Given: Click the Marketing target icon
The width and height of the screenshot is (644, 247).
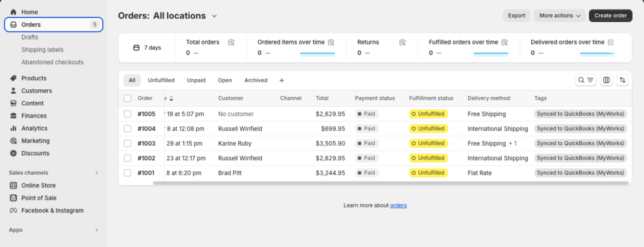Looking at the screenshot, I should click(14, 141).
